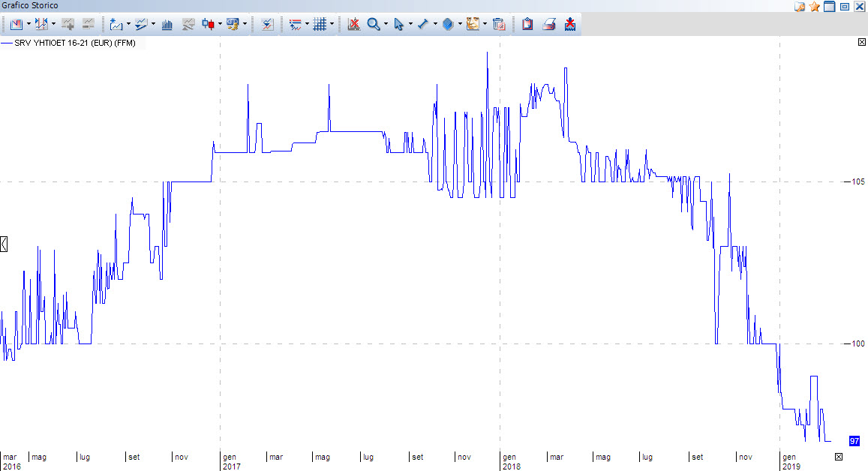
Task: Click the trend line chart icon
Action: click(x=141, y=24)
